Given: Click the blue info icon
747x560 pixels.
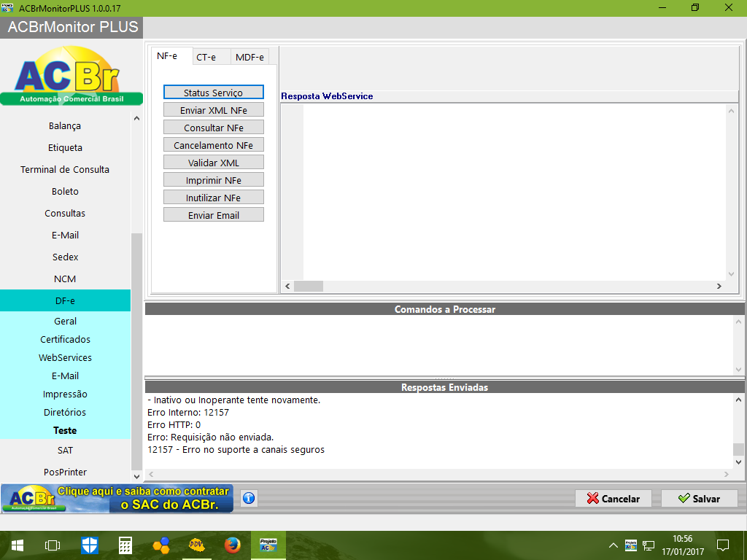Looking at the screenshot, I should coord(249,498).
